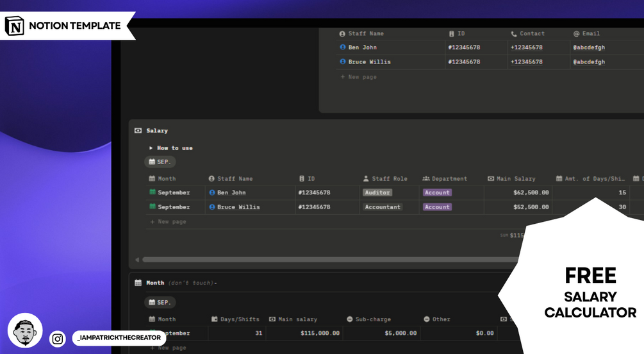Viewport: 644px width, 354px height.
Task: Click Account tag in Bruce Willis row
Action: click(438, 207)
